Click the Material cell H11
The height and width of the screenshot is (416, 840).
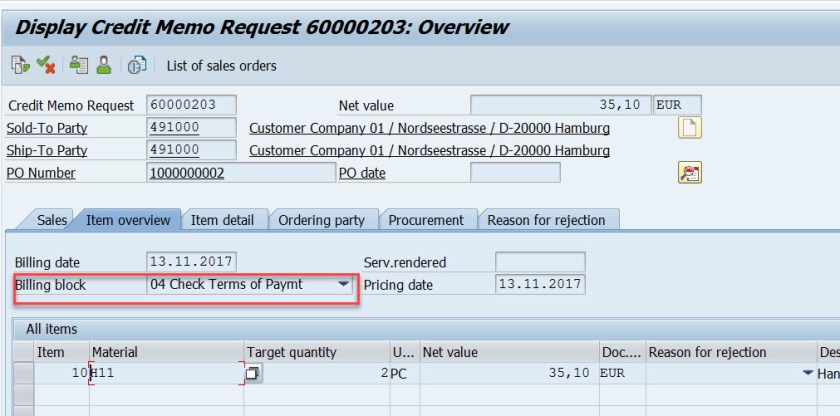[167, 373]
